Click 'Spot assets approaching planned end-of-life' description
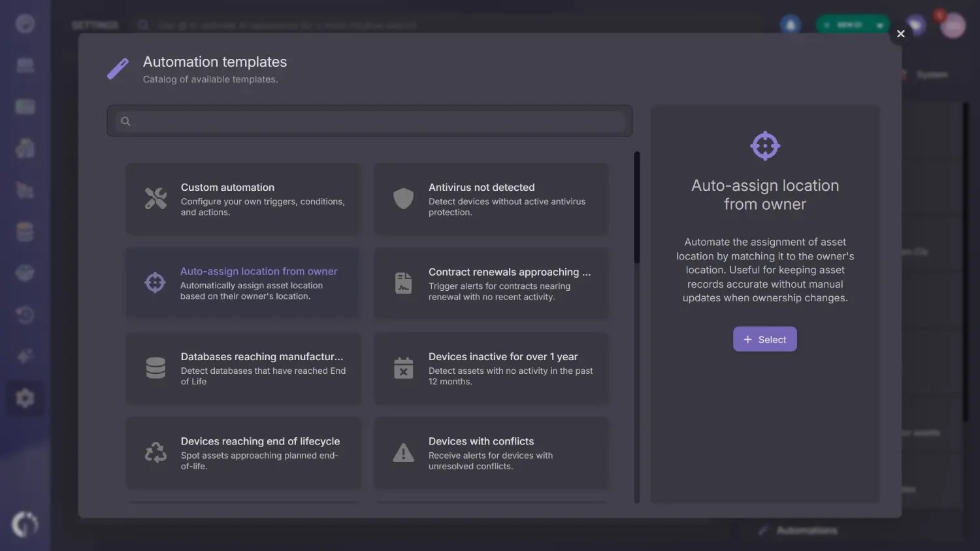980x551 pixels. pyautogui.click(x=259, y=461)
